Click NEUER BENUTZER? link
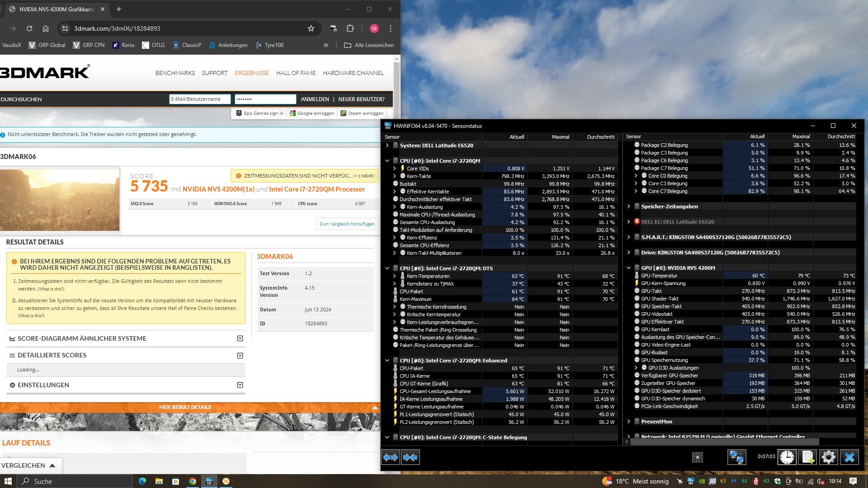 click(x=361, y=99)
